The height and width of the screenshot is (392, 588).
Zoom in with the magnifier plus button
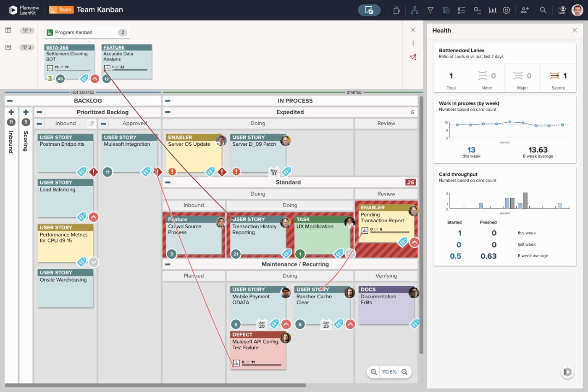pyautogui.click(x=404, y=372)
